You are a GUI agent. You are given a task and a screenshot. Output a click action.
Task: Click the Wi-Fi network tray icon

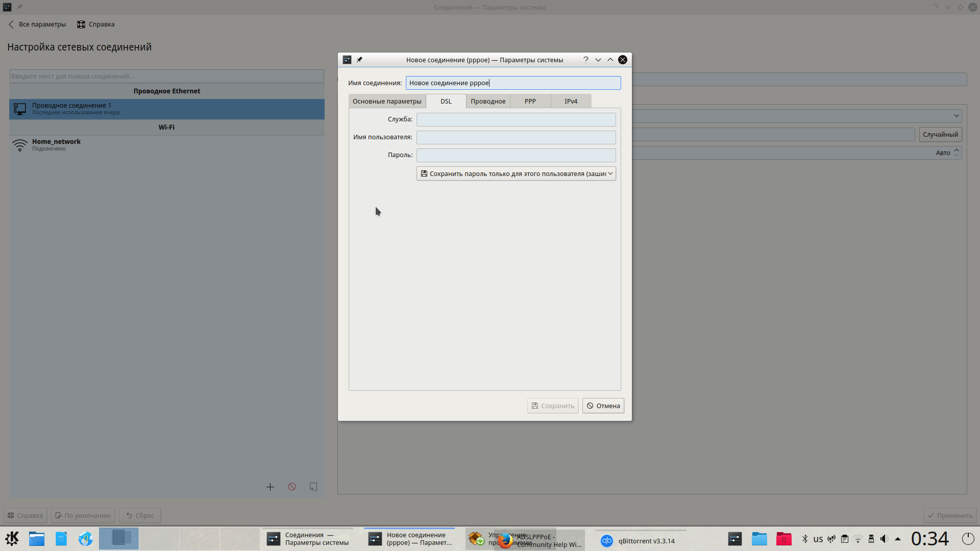point(858,539)
